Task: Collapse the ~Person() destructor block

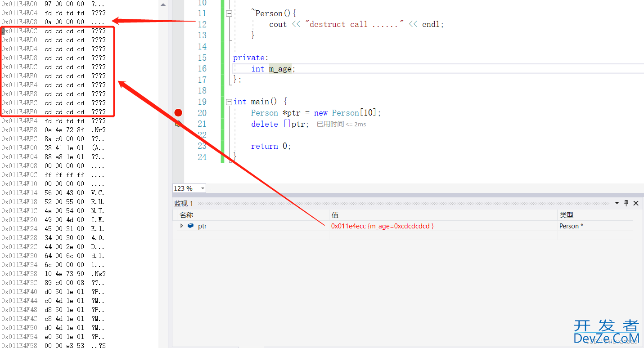Action: [229, 13]
